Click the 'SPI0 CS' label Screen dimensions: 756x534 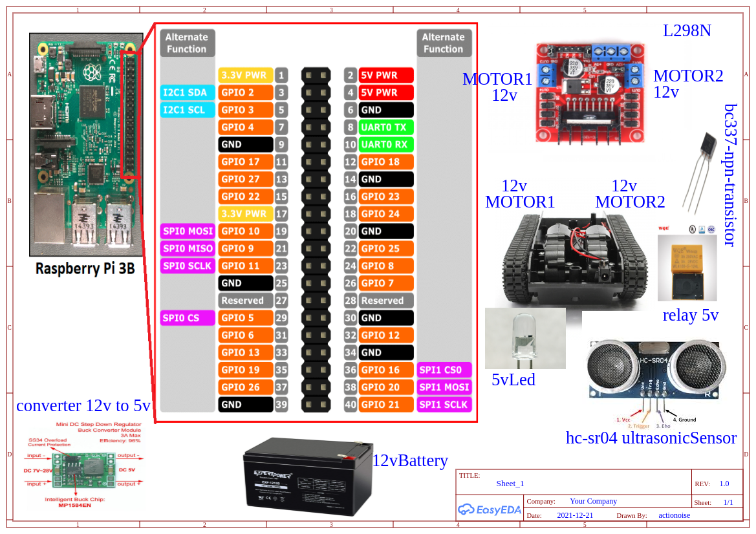[188, 317]
